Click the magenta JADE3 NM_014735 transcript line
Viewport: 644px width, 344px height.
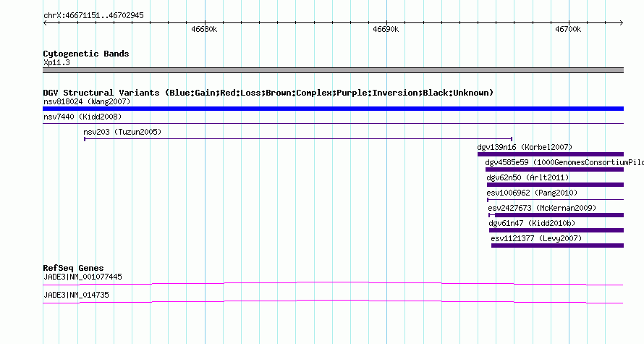click(x=333, y=302)
